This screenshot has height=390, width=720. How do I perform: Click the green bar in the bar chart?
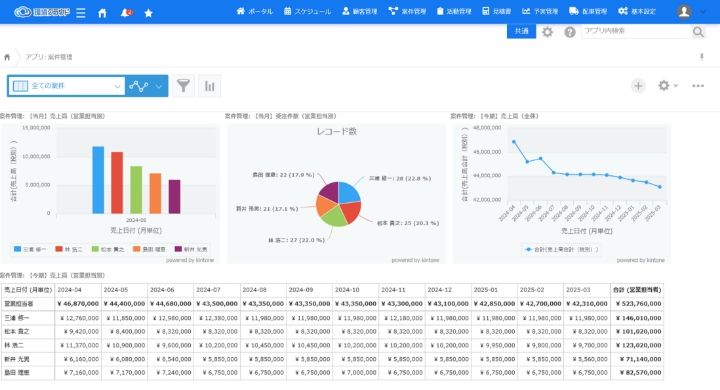coord(136,190)
